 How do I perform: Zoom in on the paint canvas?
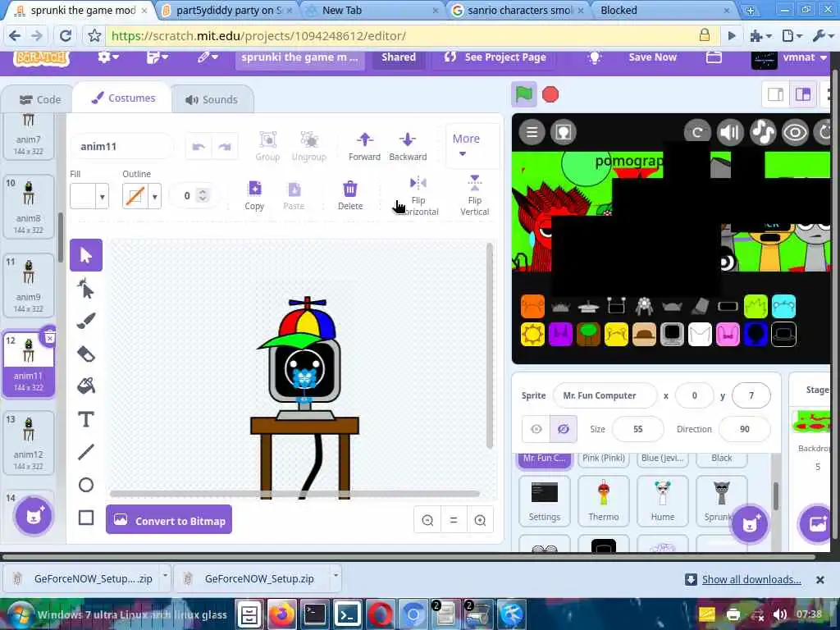point(480,520)
